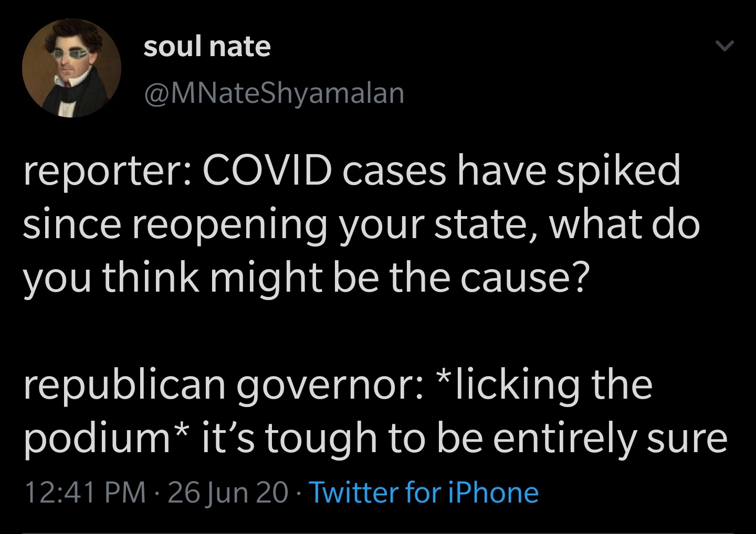Open the tweet options chevron menu
Image resolution: width=756 pixels, height=534 pixels.
724,47
